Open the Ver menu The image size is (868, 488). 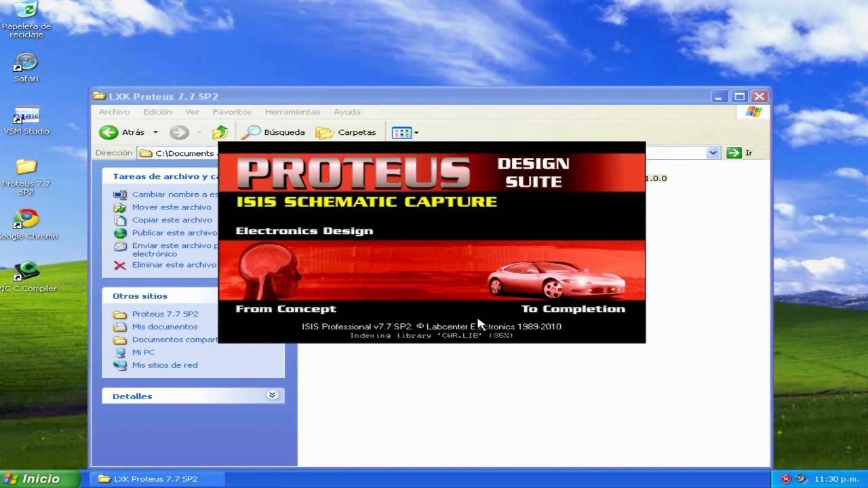tap(192, 112)
